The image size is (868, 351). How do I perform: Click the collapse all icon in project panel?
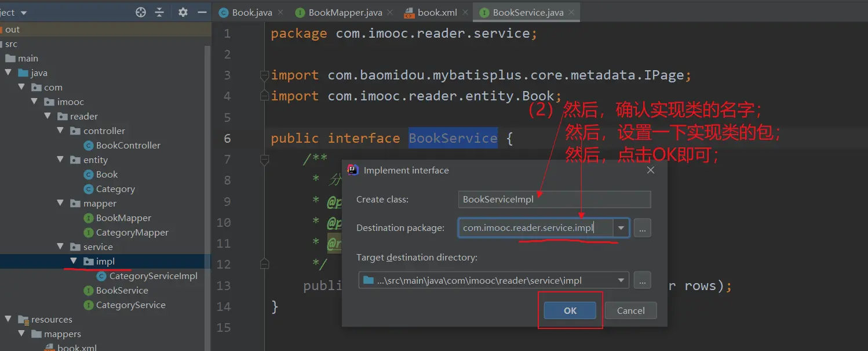159,12
